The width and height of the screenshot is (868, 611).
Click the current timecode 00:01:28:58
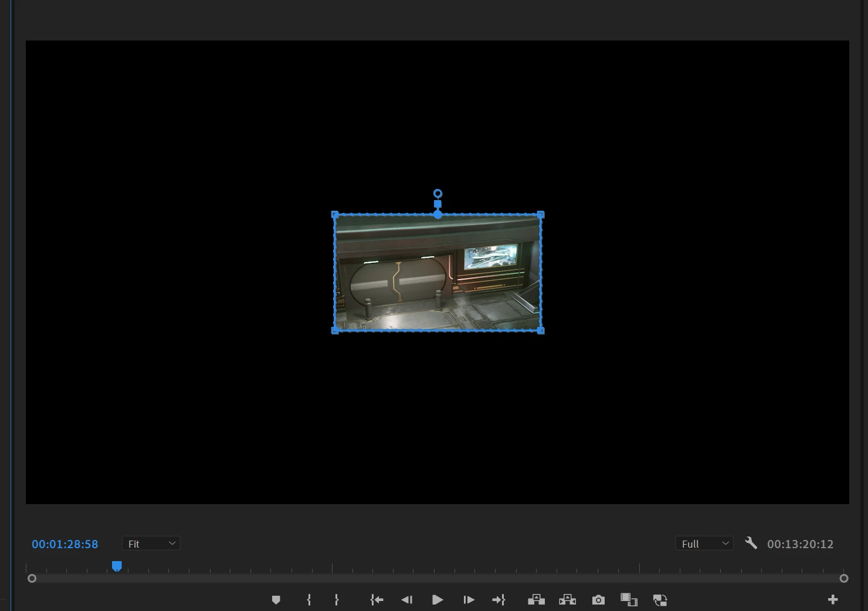pos(65,544)
